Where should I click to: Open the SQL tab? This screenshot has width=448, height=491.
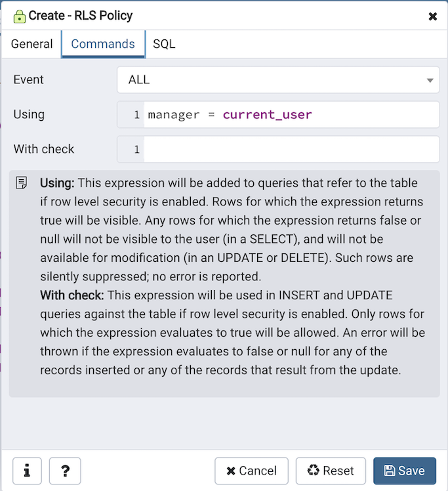click(164, 44)
